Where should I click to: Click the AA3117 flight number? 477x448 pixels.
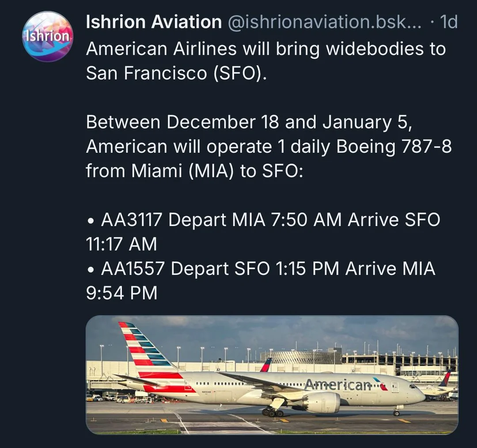pos(132,220)
